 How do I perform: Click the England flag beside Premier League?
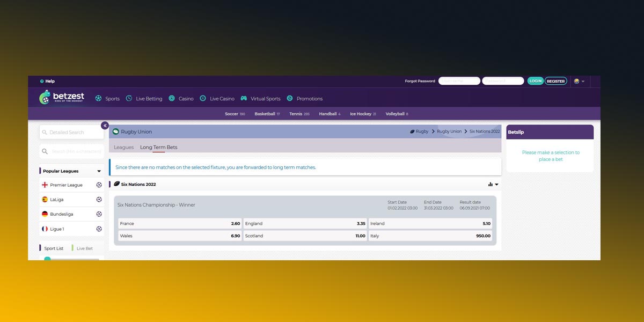click(x=45, y=185)
